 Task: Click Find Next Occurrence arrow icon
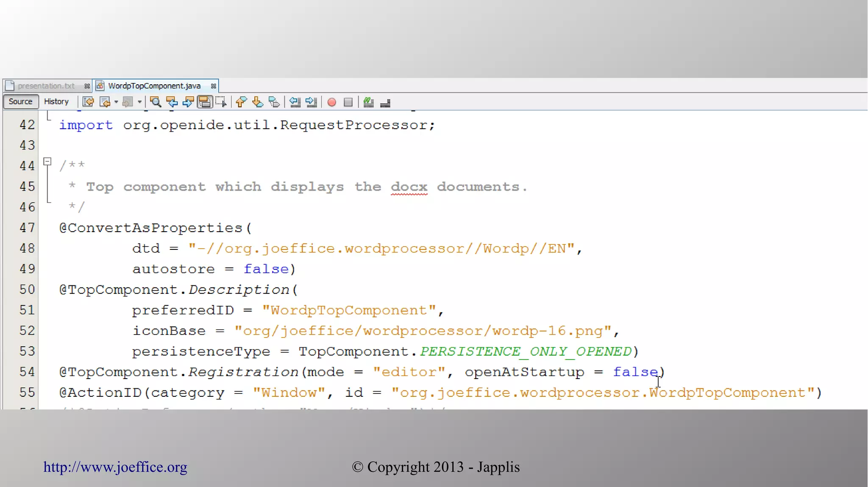(188, 102)
